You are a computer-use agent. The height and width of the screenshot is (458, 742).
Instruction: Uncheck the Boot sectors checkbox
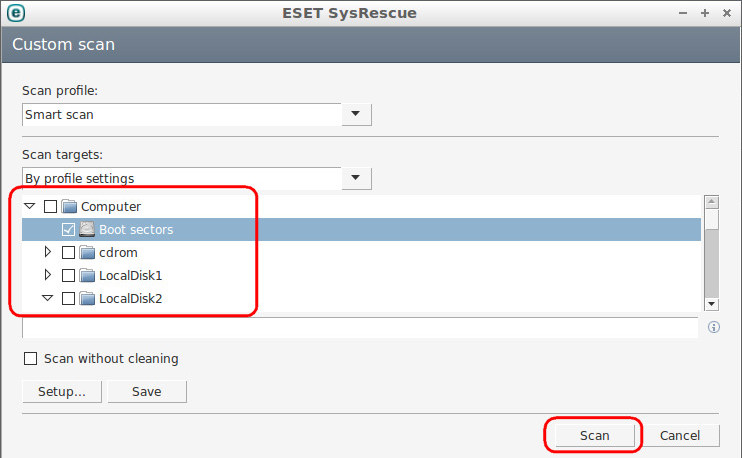[x=68, y=229]
